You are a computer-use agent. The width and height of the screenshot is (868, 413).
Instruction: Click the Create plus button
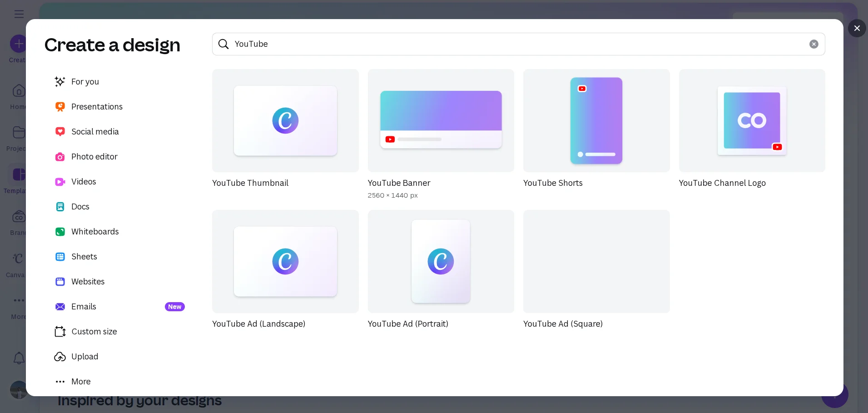tap(18, 44)
